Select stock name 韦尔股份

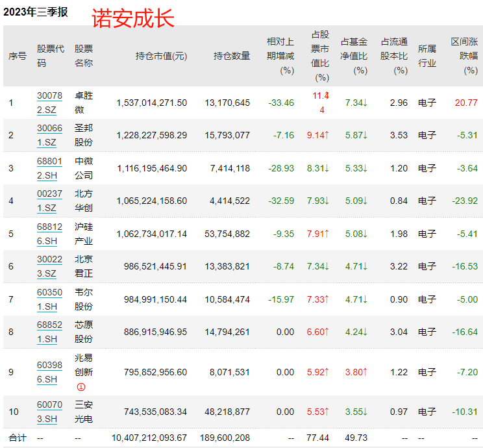84,299
